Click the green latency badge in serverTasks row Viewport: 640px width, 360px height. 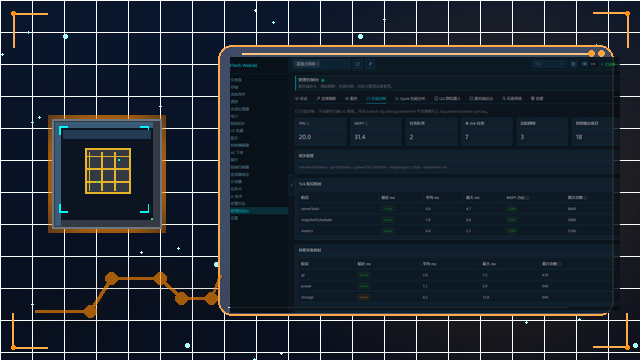(x=387, y=209)
